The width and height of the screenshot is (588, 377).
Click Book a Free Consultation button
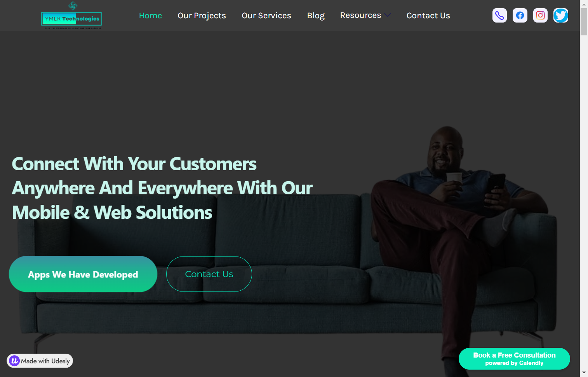(514, 359)
